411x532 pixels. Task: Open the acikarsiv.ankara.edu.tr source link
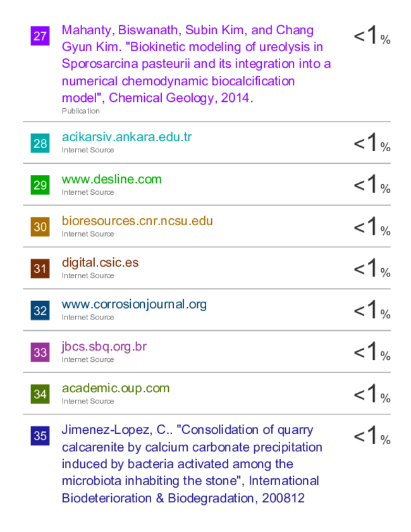pos(127,137)
